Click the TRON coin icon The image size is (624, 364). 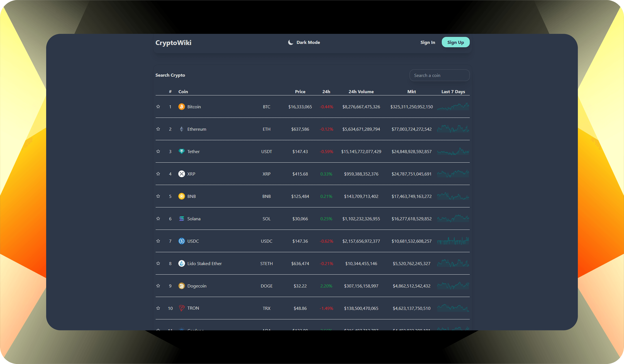coord(182,308)
